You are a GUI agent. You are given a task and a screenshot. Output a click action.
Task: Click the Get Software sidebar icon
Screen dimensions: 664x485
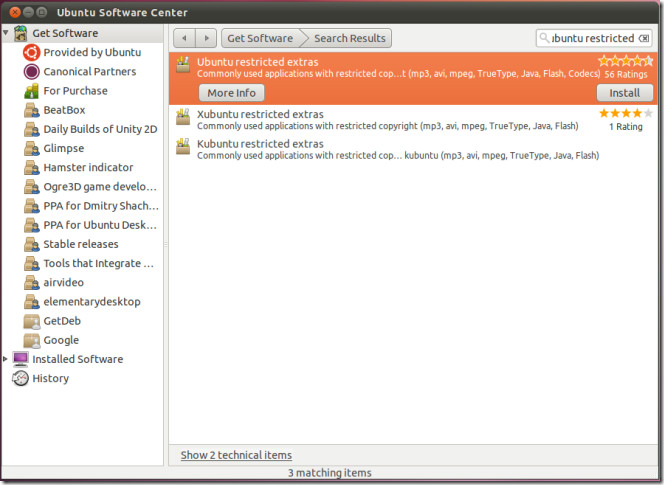click(20, 33)
